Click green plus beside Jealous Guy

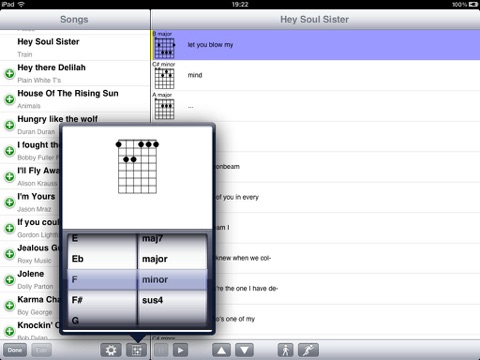click(10, 254)
